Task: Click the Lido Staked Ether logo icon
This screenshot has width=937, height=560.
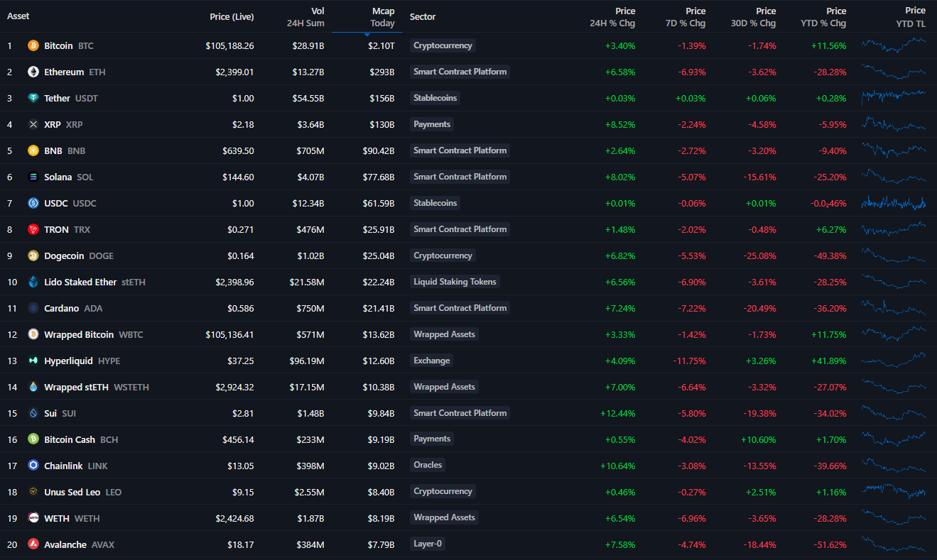Action: tap(33, 282)
